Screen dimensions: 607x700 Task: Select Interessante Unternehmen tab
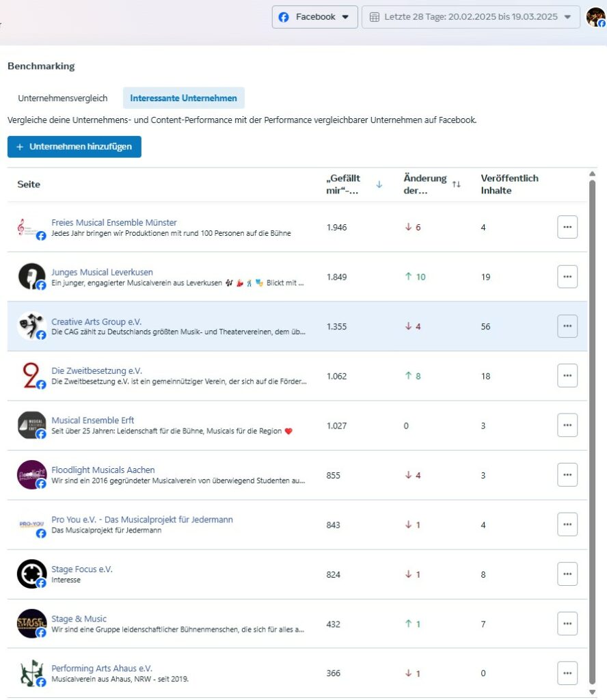183,98
